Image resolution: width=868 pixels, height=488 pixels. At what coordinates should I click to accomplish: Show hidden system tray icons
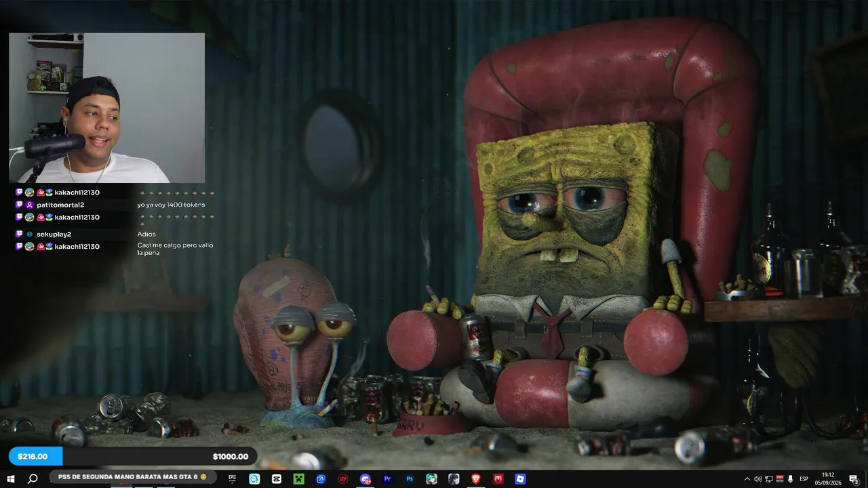click(747, 479)
